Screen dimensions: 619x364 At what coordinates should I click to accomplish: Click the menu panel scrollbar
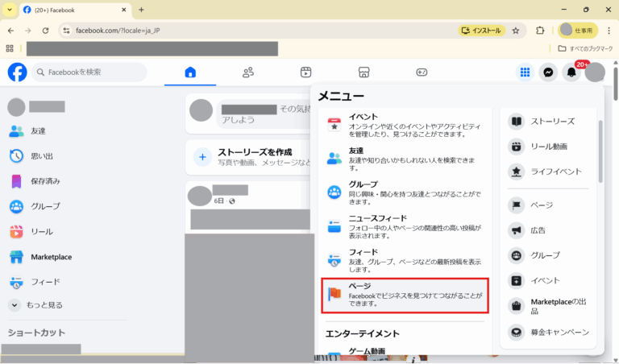pos(600,152)
